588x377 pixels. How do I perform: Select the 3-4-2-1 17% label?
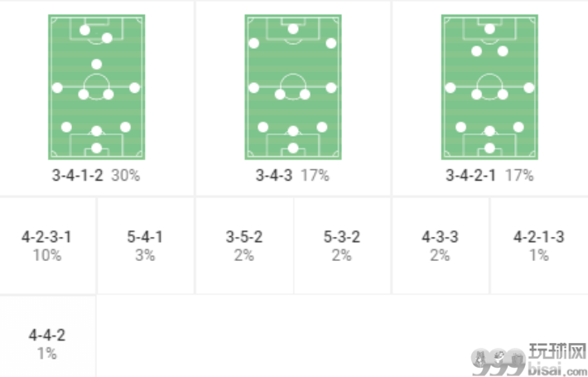pyautogui.click(x=489, y=175)
